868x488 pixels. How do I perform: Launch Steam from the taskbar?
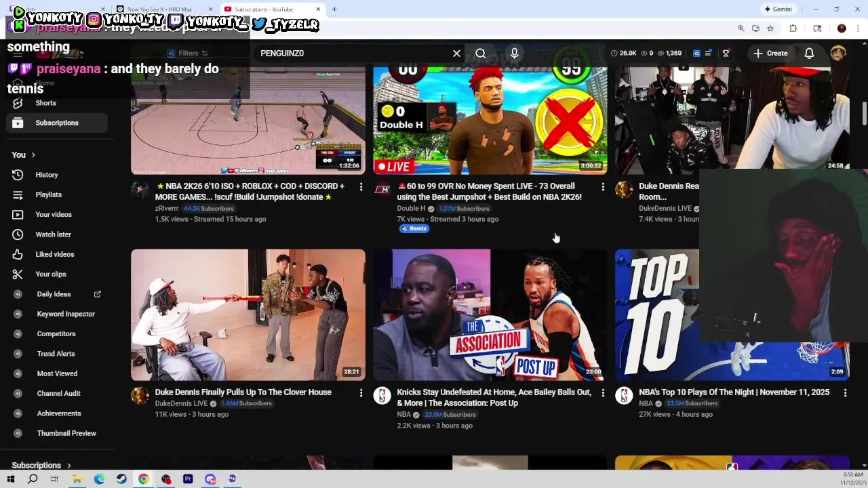point(121,479)
